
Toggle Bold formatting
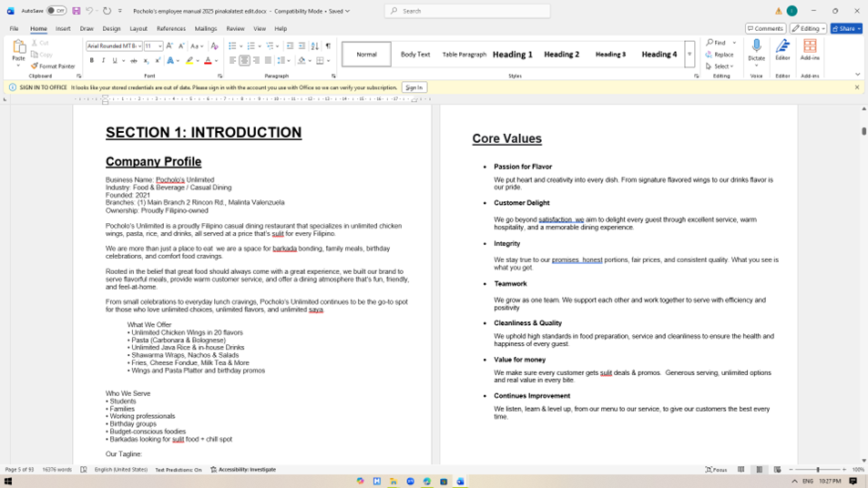click(x=92, y=61)
